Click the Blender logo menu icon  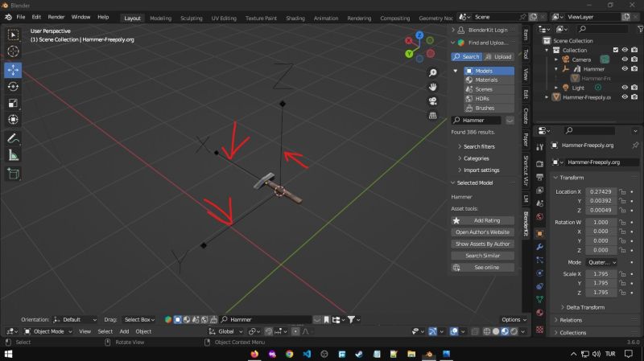[8, 17]
